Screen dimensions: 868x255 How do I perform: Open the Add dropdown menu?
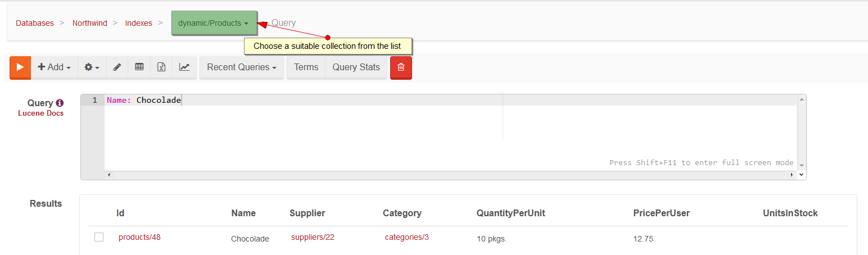tap(54, 67)
